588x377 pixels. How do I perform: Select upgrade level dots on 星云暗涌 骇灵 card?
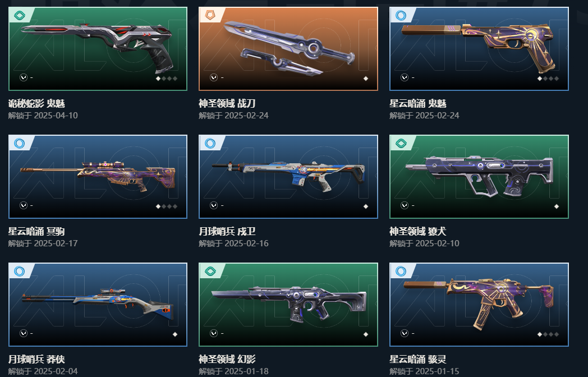548,334
